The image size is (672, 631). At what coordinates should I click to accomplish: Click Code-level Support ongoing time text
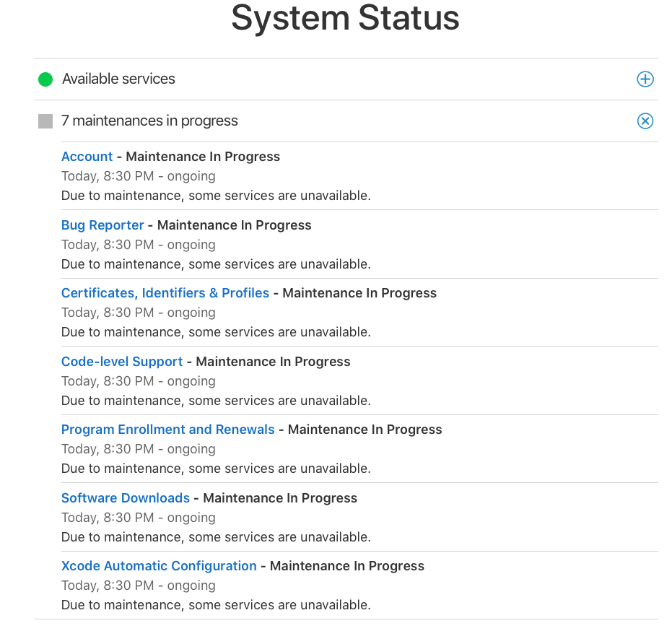point(139,381)
